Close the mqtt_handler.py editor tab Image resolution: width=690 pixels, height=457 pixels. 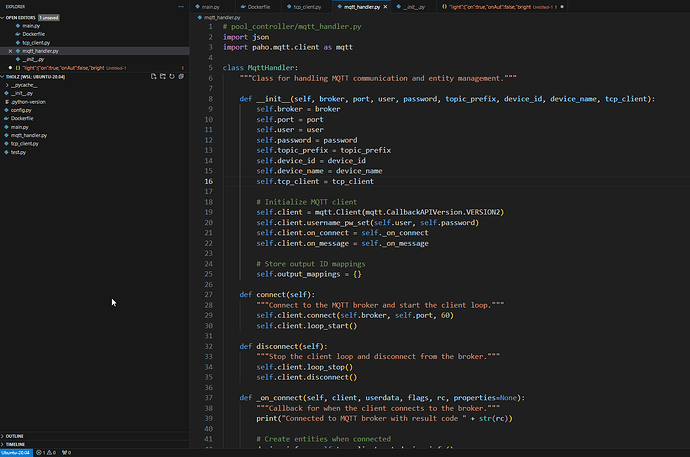coord(385,7)
